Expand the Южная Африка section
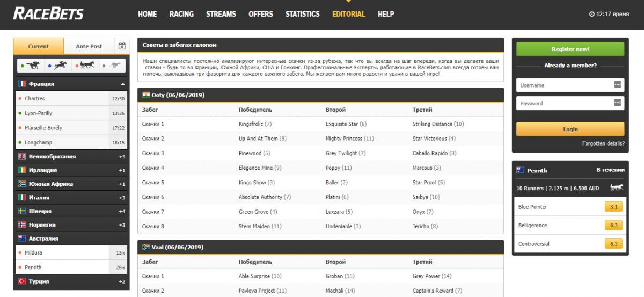The height and width of the screenshot is (297, 644). point(71,184)
